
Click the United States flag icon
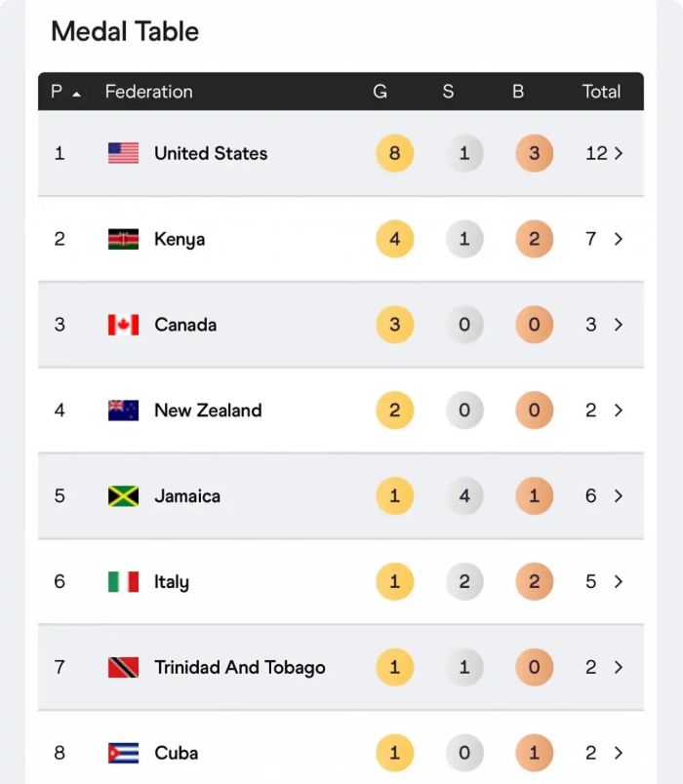point(123,153)
